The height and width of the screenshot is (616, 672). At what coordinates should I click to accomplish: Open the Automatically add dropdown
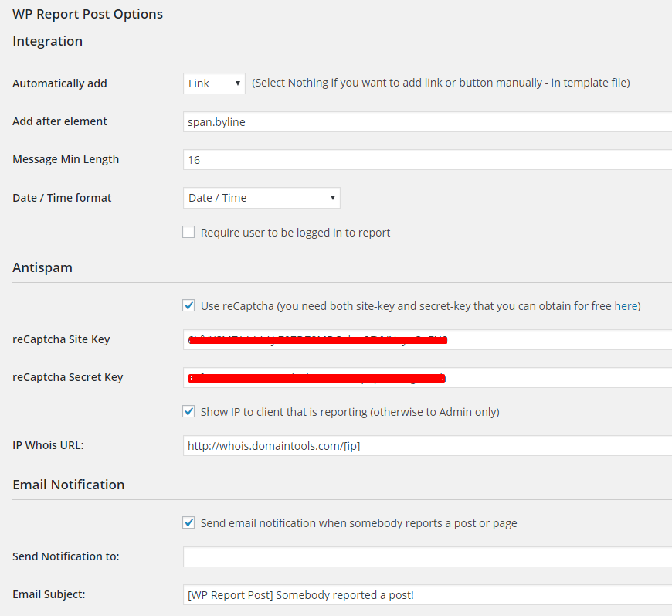click(x=214, y=83)
